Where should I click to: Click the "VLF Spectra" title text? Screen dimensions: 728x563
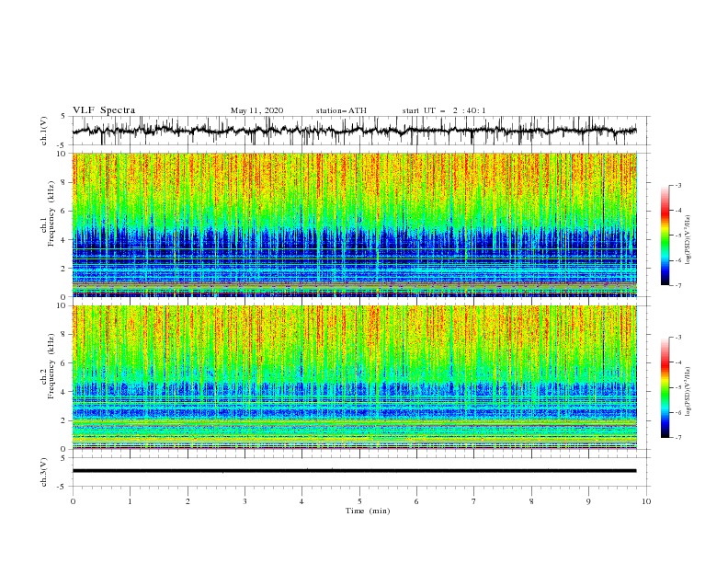tap(104, 110)
